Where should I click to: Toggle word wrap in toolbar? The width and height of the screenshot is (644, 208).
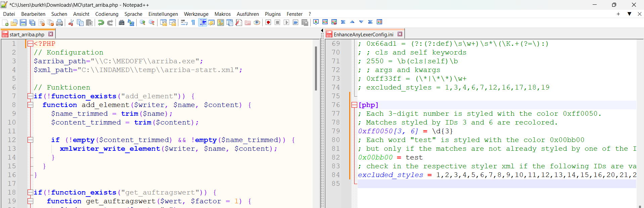pos(184,23)
